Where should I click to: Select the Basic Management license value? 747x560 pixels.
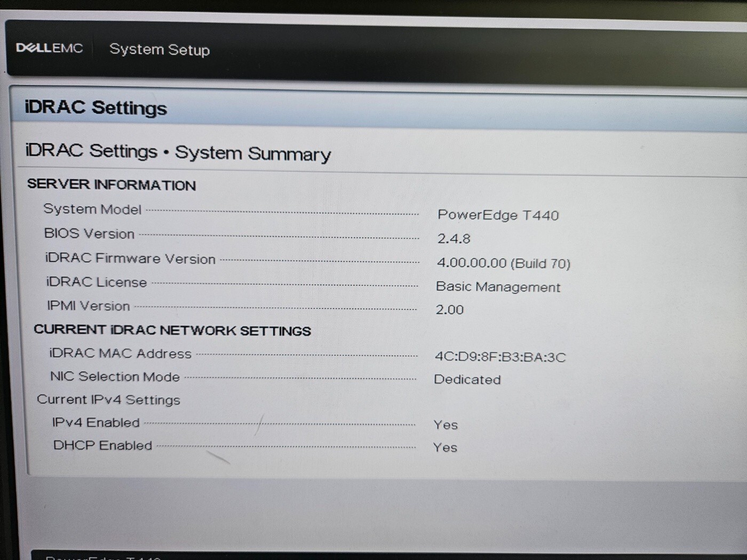point(498,287)
